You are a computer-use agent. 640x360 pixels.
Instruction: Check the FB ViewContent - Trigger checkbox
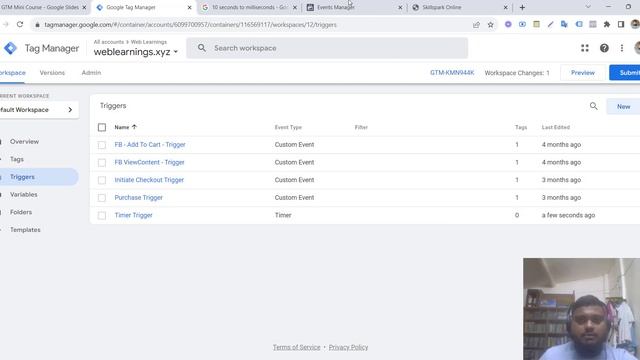point(102,162)
